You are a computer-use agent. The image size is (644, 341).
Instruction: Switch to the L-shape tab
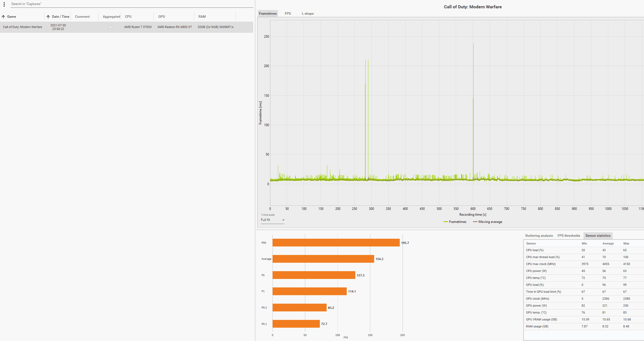(308, 14)
